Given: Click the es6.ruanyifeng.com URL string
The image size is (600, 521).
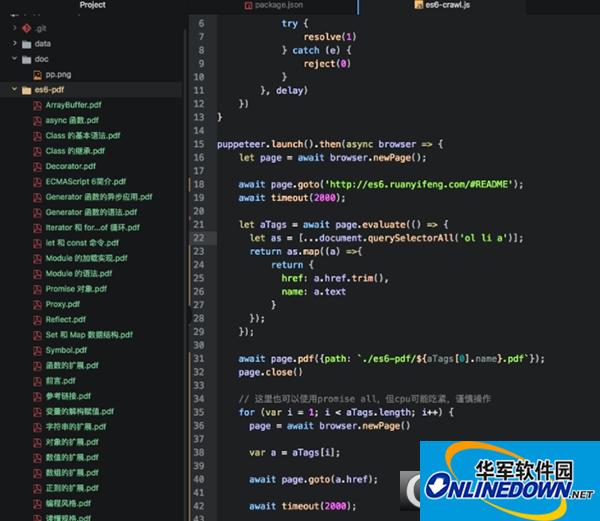Looking at the screenshot, I should 419,184.
